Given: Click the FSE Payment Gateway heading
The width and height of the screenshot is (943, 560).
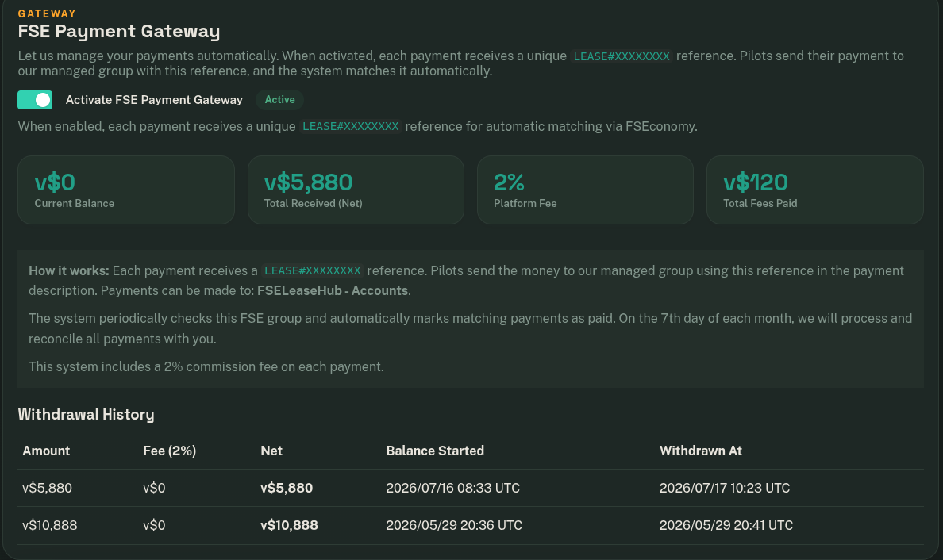Looking at the screenshot, I should point(119,31).
